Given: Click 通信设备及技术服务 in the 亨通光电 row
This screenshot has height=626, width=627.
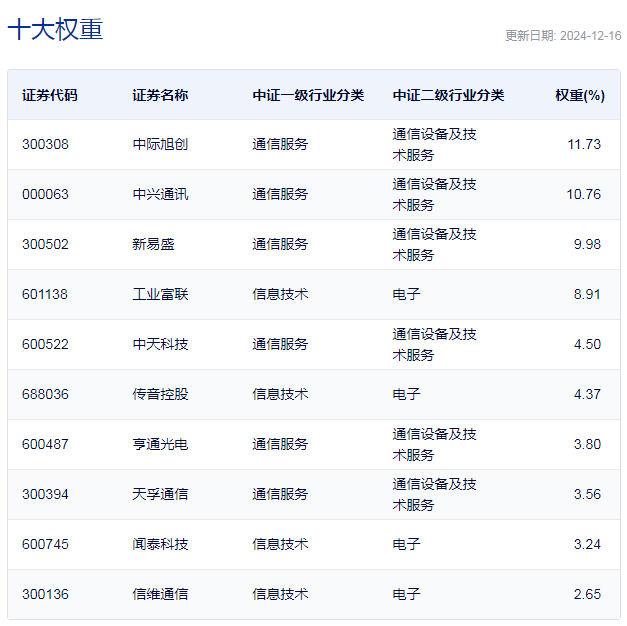Looking at the screenshot, I should pos(434,444).
